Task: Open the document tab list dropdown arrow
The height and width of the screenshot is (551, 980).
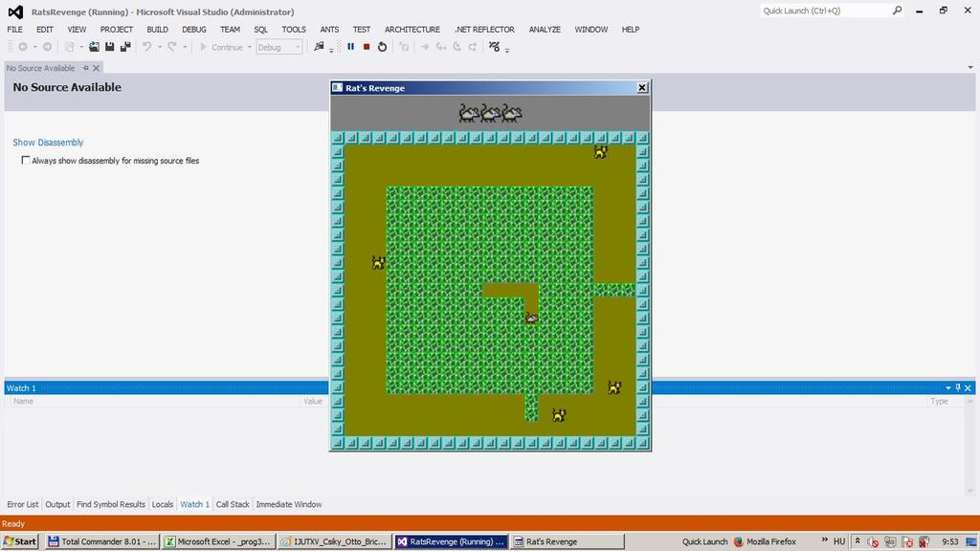Action: point(970,68)
